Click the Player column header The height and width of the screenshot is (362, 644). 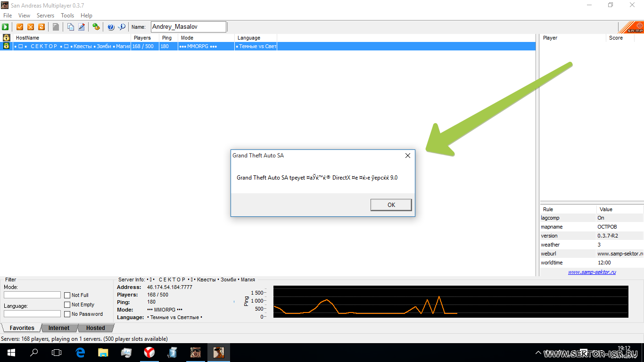[573, 38]
